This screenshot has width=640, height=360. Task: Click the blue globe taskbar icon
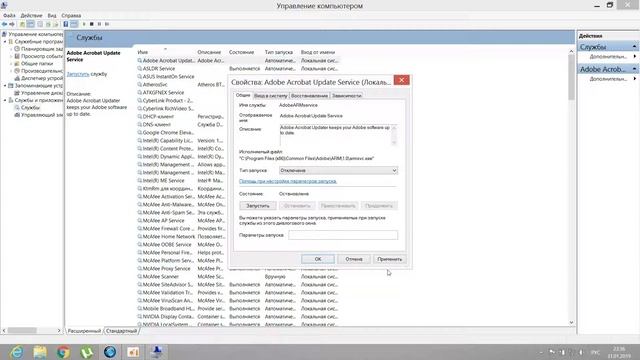point(109,352)
